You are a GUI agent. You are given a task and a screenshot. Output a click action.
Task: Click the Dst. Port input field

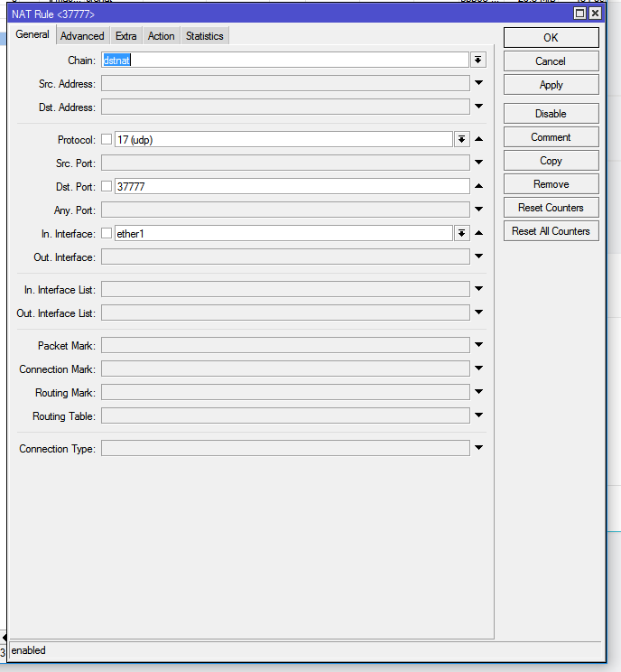pos(292,186)
